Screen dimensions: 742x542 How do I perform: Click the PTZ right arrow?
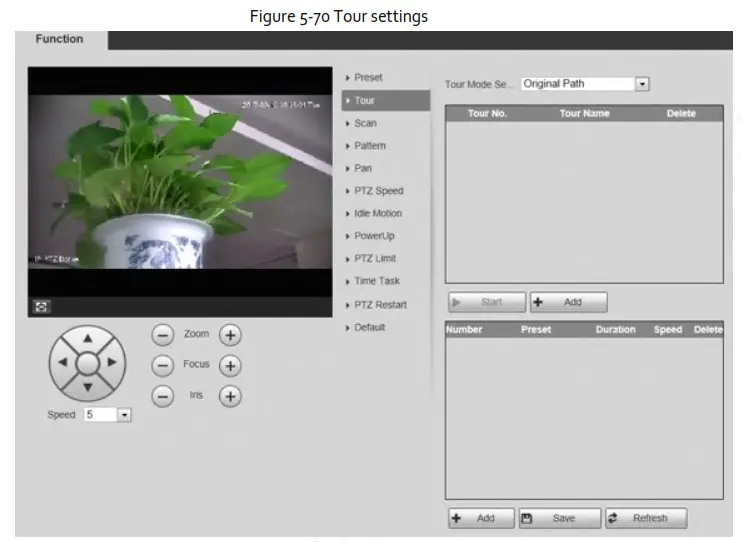click(x=112, y=363)
